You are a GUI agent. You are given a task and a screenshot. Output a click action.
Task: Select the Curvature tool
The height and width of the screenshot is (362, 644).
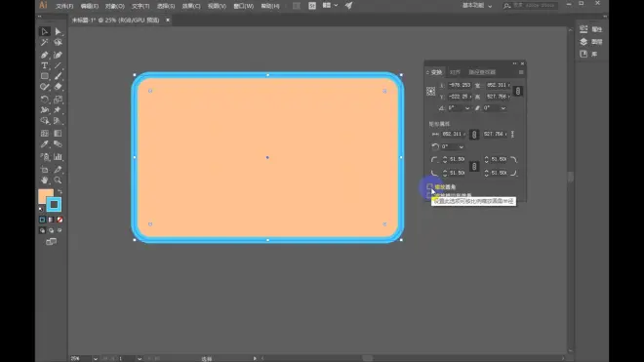[x=58, y=55]
